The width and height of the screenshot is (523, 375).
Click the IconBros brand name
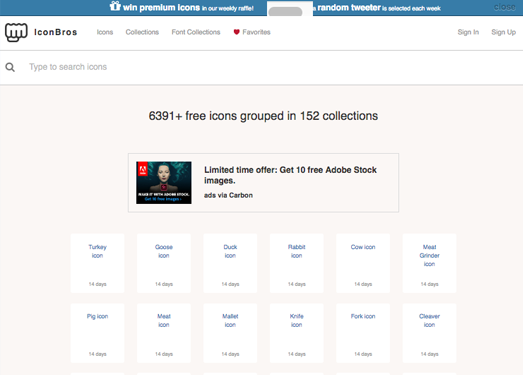(56, 32)
